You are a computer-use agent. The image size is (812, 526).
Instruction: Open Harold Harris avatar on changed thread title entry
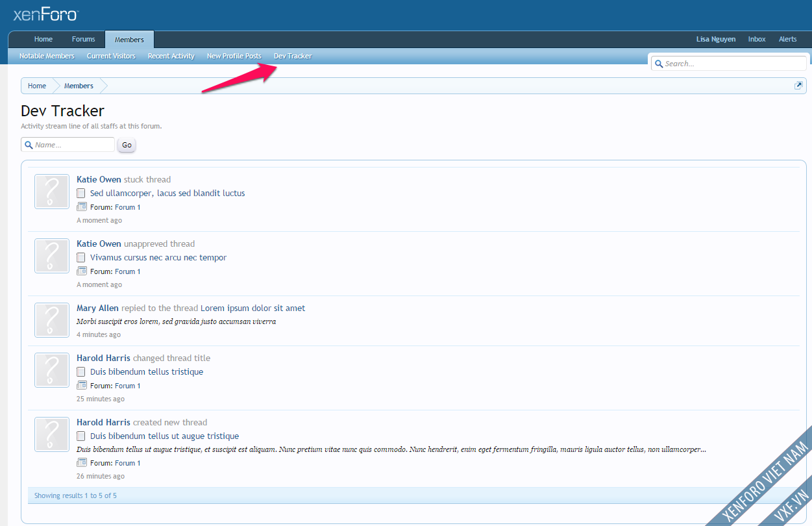[x=52, y=370]
